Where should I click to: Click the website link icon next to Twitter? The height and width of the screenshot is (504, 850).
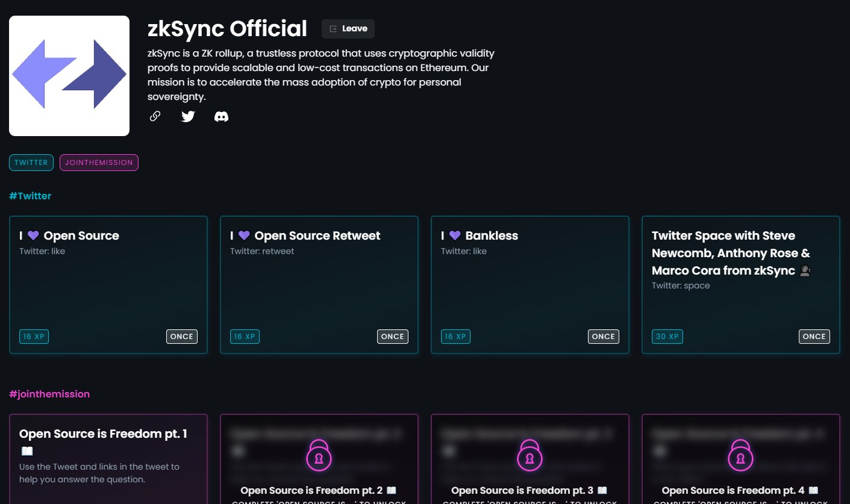155,116
